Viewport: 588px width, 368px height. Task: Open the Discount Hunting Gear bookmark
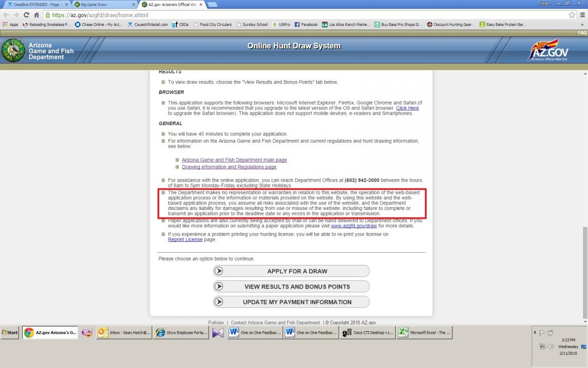(x=451, y=24)
